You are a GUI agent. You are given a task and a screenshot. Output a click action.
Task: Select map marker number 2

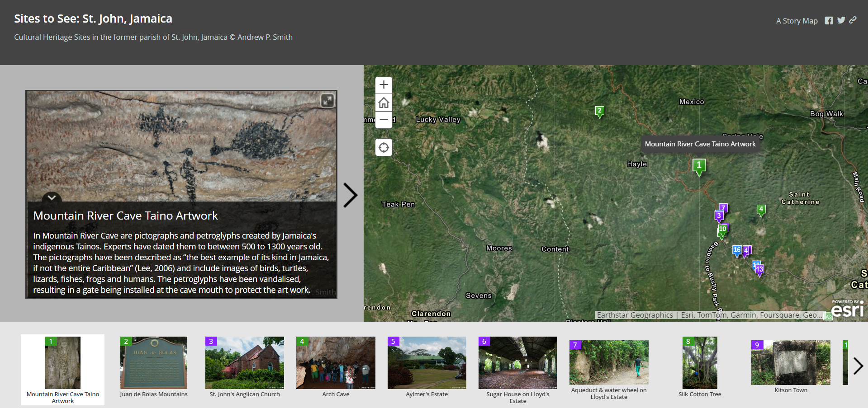coord(599,111)
